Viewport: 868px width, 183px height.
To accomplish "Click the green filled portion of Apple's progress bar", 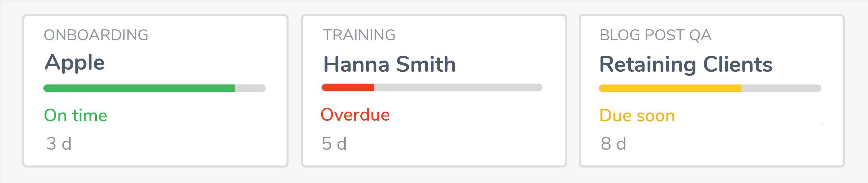I will (x=139, y=88).
